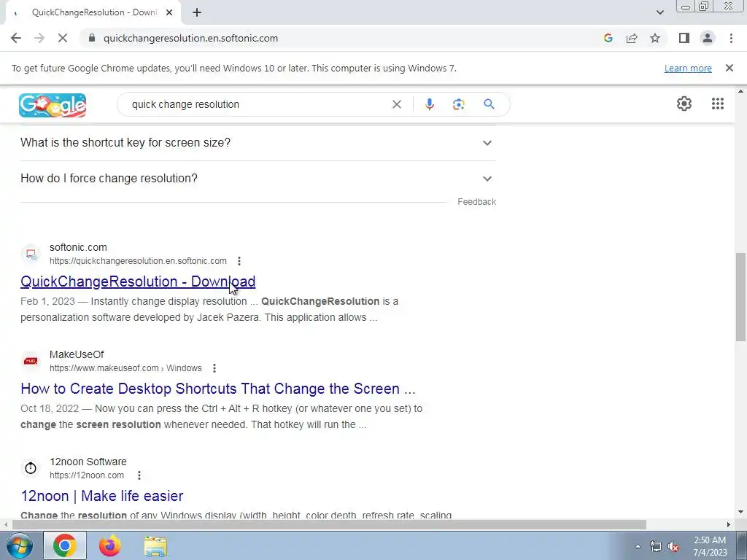Expand How do I force change resolution

coord(258,178)
